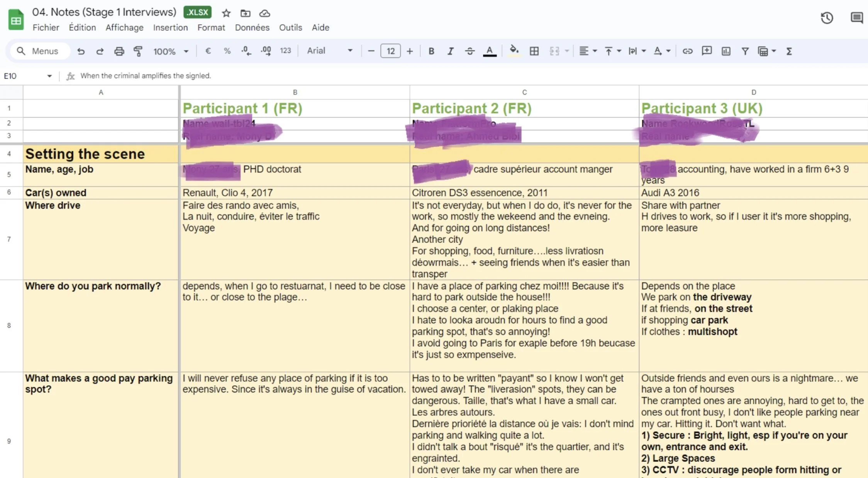Star this spreadsheet document
Viewport: 868px width, 478px height.
click(226, 13)
